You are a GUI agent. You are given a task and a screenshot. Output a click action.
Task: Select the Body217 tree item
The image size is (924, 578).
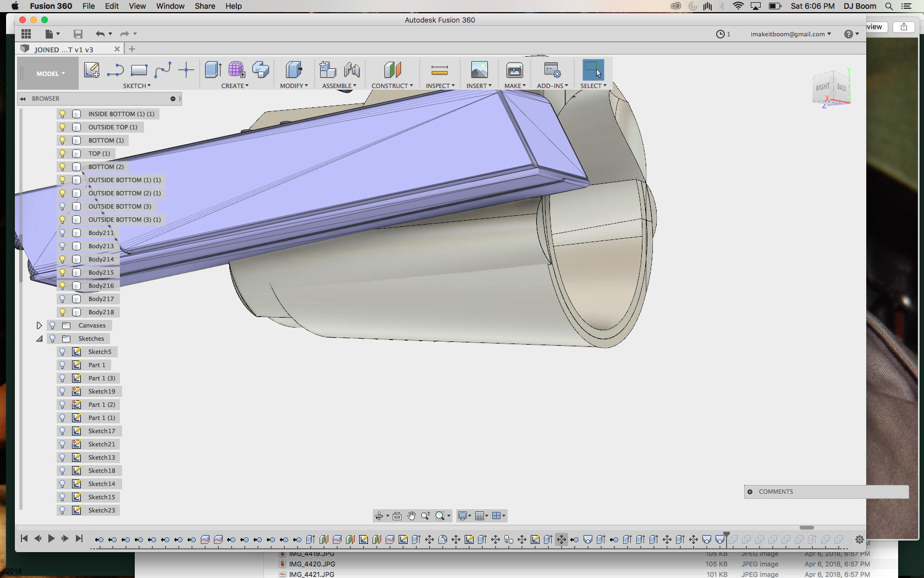click(x=101, y=299)
